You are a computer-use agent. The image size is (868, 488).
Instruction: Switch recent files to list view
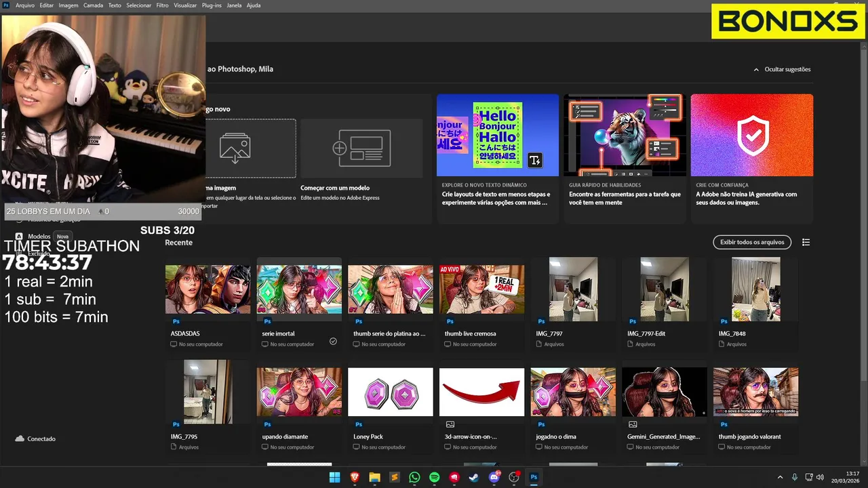806,242
